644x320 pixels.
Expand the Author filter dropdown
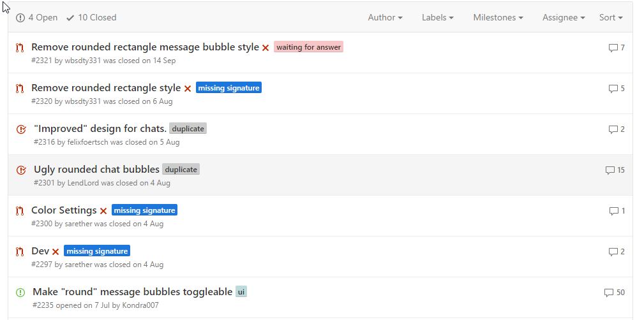tap(385, 18)
